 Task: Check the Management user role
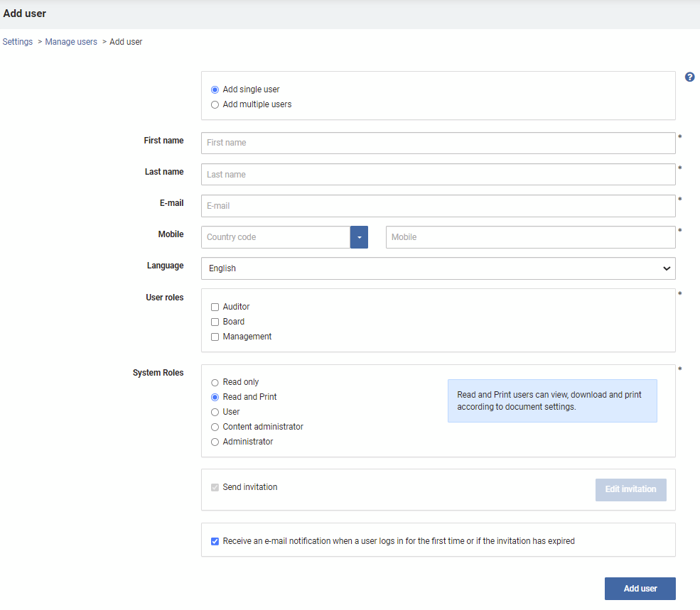coord(215,337)
